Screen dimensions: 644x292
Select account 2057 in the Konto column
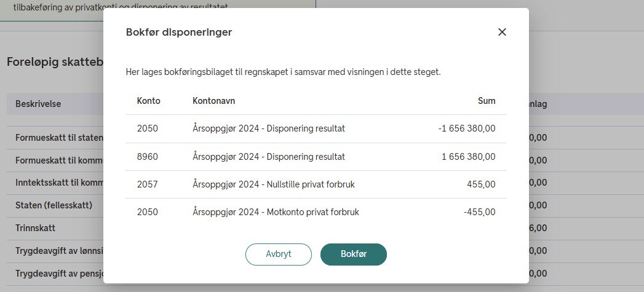point(148,184)
